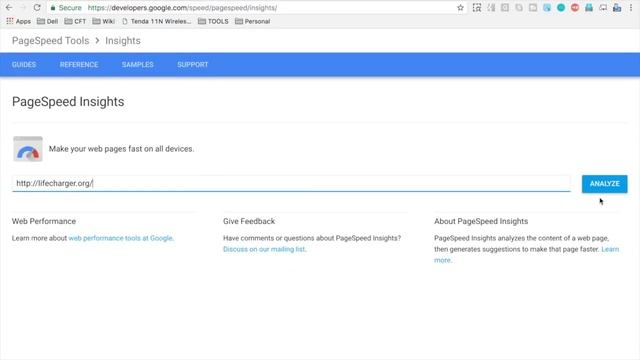Open the dashed-square capture extension icon
The width and height of the screenshot is (640, 360).
click(477, 8)
